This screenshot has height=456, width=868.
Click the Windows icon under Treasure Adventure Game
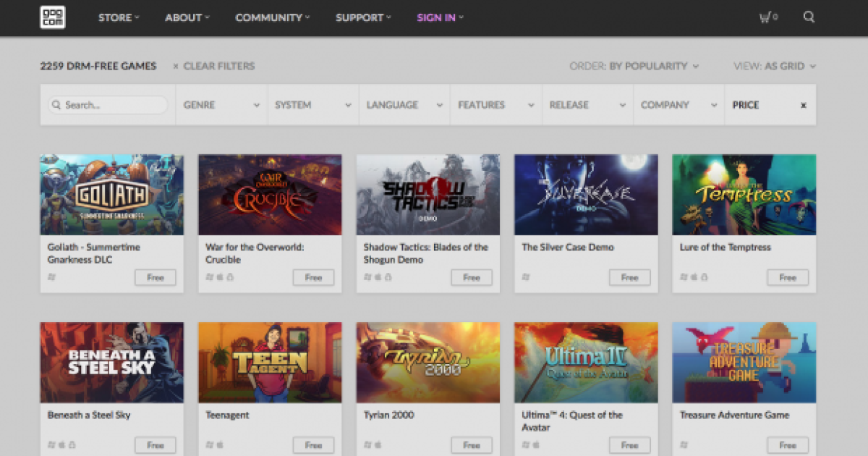684,444
